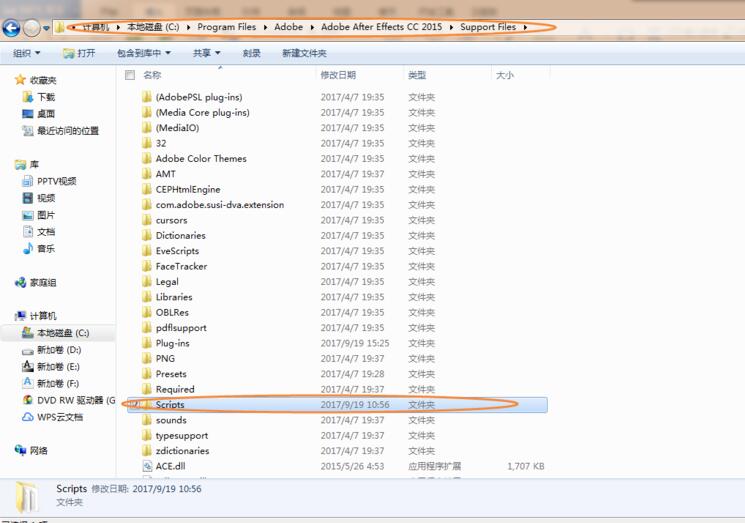Toggle the select-all checkbox in header
Viewport: 745px width, 523px height.
point(130,75)
